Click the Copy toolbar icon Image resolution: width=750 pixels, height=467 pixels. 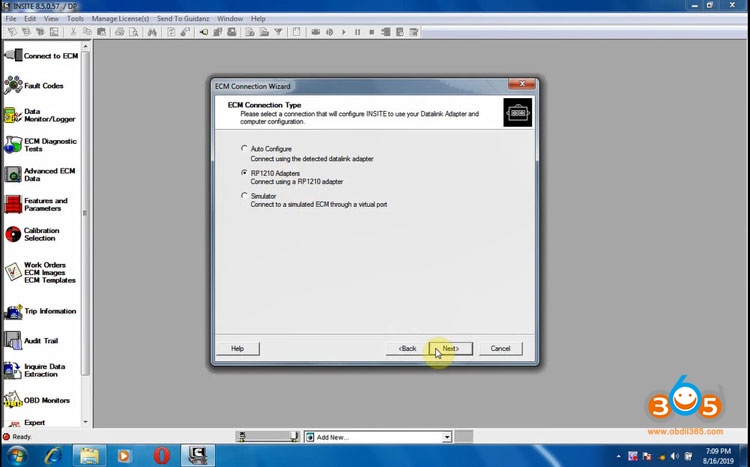[x=87, y=32]
